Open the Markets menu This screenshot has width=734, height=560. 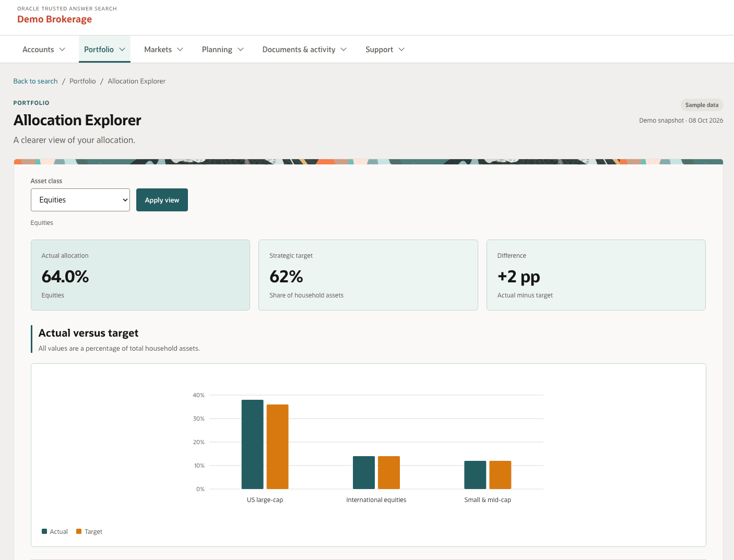click(x=163, y=50)
